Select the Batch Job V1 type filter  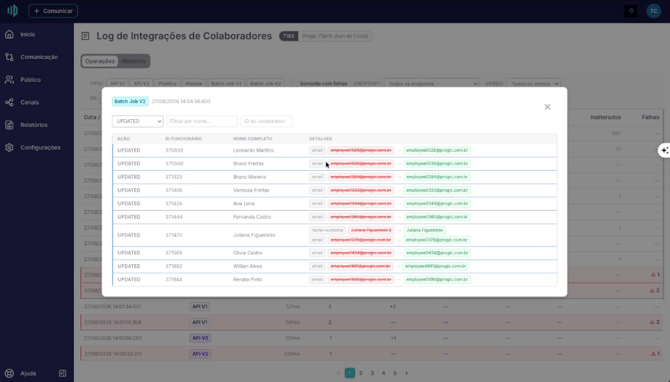[x=226, y=83]
